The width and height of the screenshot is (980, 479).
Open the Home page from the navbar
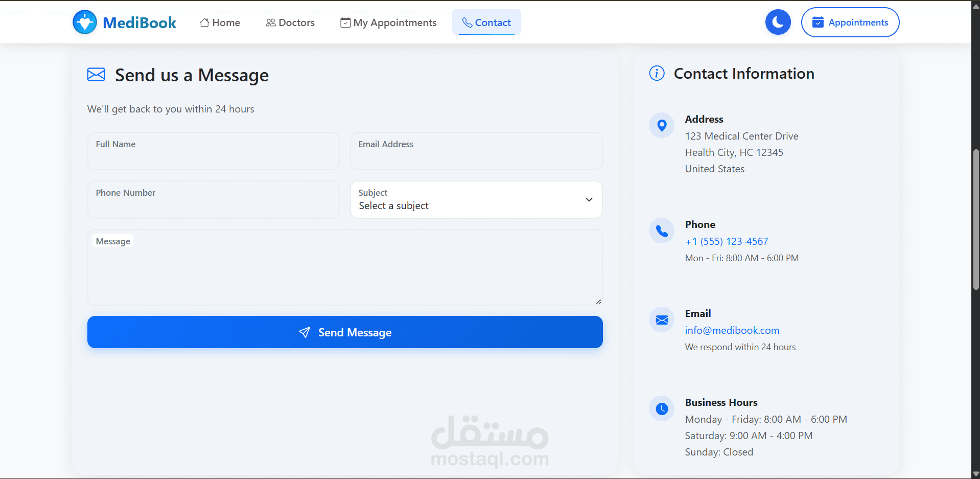tap(220, 22)
